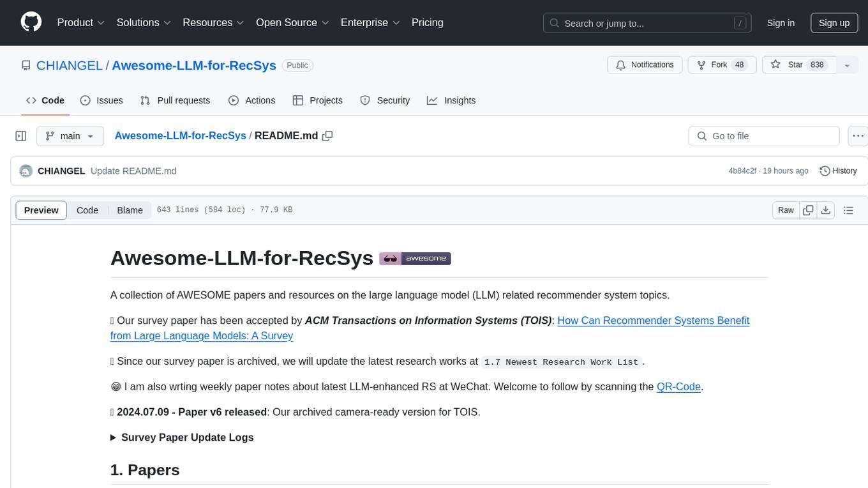Open the Awesome-LLM-for-RecSys repository title link
Viewport: 868px width, 488px height.
coord(194,65)
